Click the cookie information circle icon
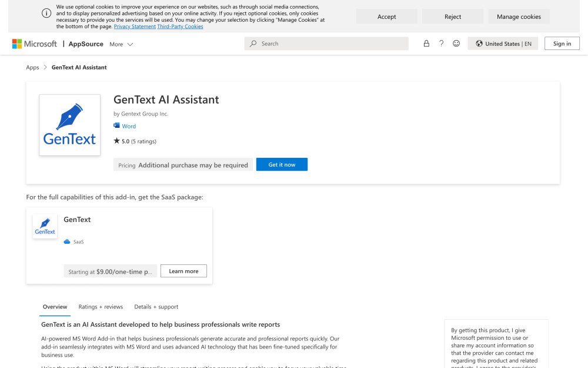This screenshot has width=588, height=368. [x=46, y=12]
